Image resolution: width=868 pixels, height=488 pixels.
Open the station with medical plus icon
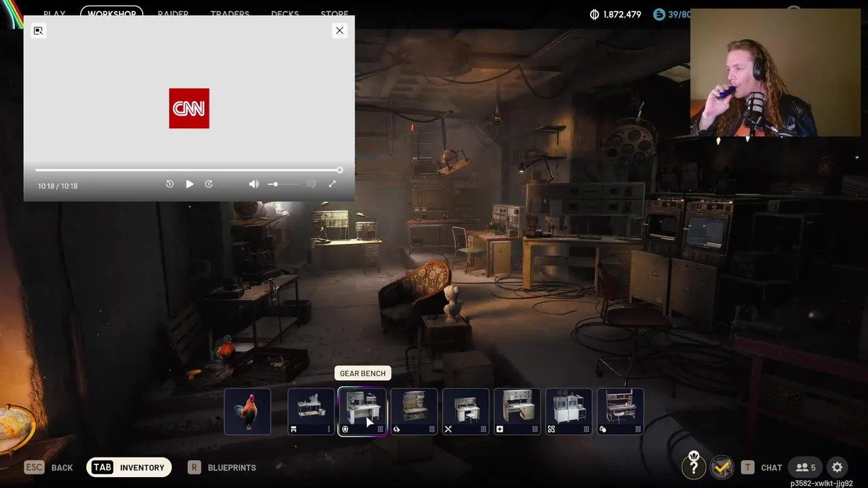pyautogui.click(x=517, y=411)
